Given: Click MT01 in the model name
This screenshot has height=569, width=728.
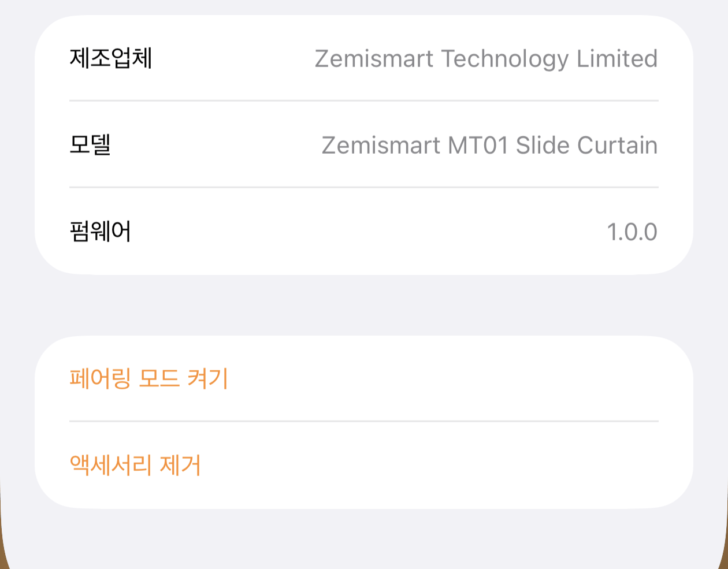Looking at the screenshot, I should coord(478,145).
